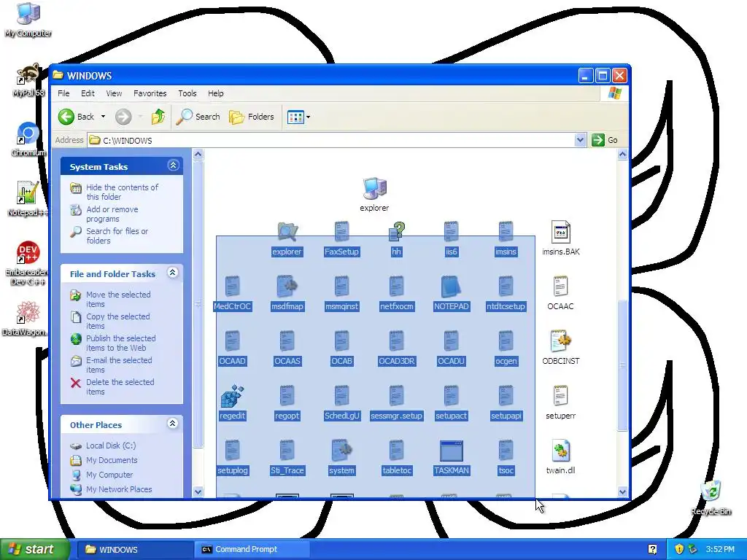The height and width of the screenshot is (560, 747).
Task: Click Hide the contents of this folder
Action: click(x=122, y=192)
